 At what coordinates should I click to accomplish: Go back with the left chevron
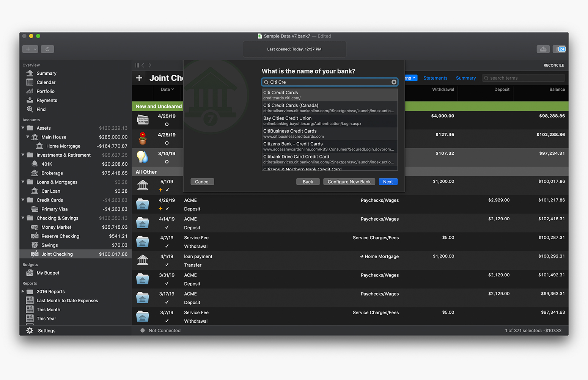143,65
